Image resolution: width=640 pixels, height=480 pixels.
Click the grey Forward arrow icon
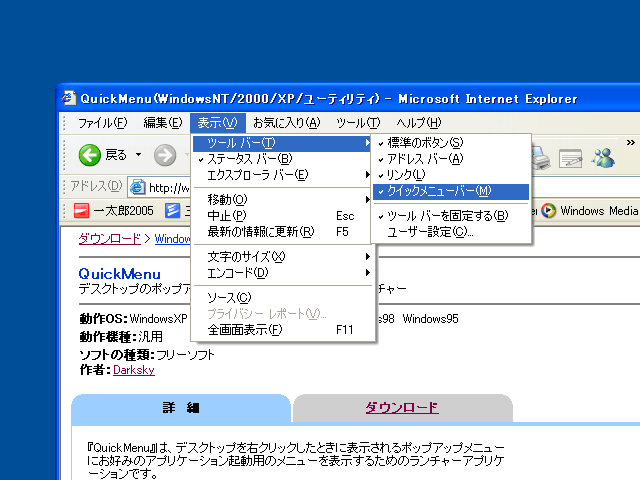point(165,155)
